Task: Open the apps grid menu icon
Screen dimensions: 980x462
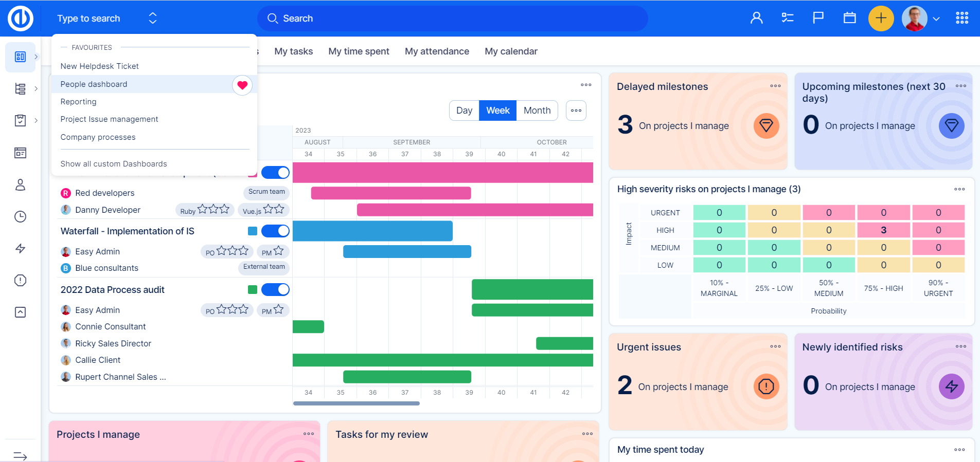Action: point(961,19)
